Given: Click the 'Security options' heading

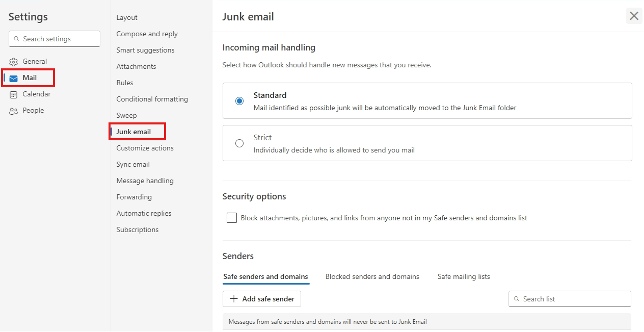Looking at the screenshot, I should click(x=254, y=196).
